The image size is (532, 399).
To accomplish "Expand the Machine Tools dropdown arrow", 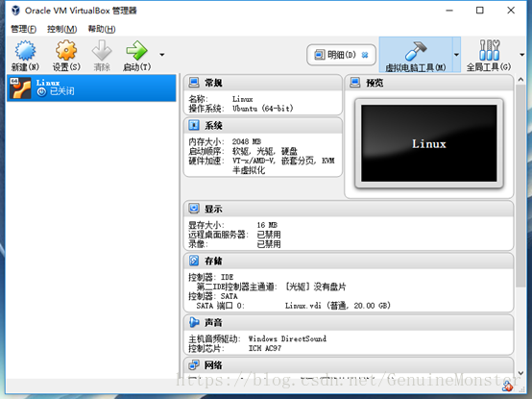I will coord(457,55).
